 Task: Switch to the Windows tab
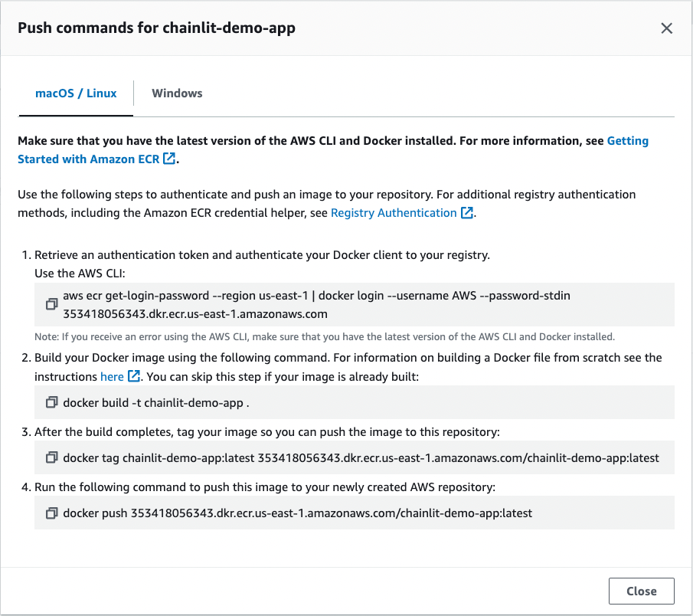click(177, 93)
